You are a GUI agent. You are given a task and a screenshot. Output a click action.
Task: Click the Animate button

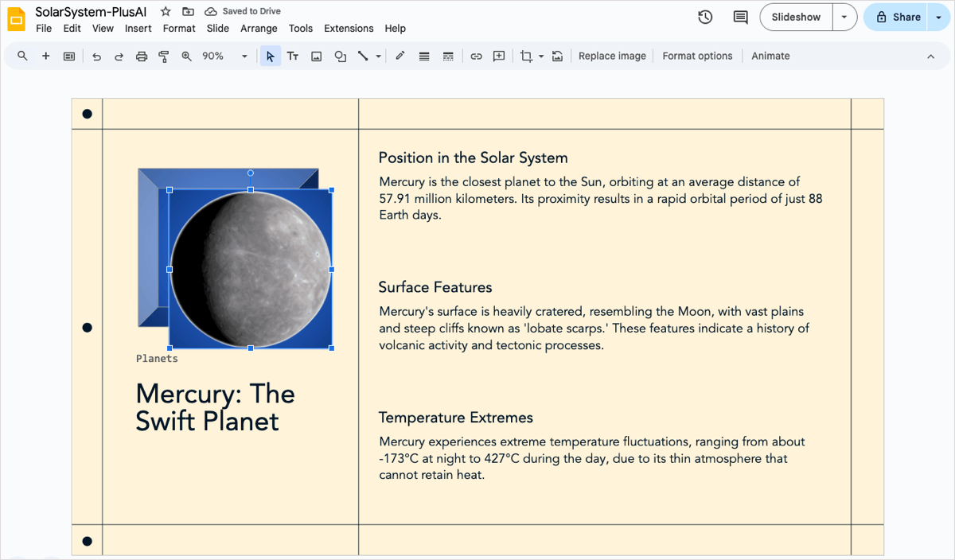tap(770, 56)
